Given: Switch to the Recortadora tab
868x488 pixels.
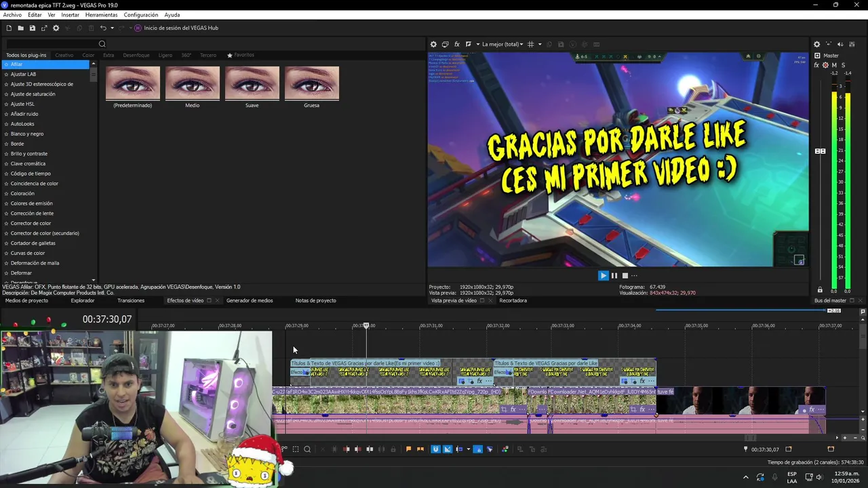Looking at the screenshot, I should coord(513,300).
